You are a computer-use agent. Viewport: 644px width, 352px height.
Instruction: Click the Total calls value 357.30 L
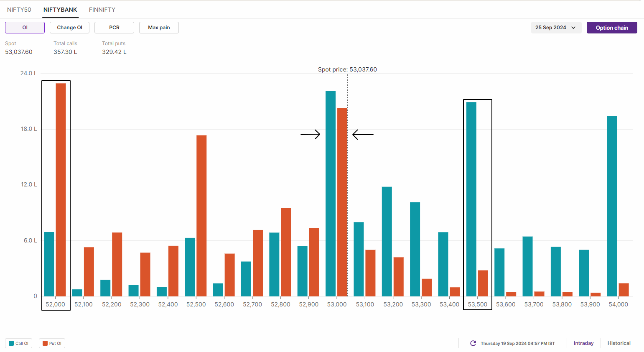coord(65,52)
